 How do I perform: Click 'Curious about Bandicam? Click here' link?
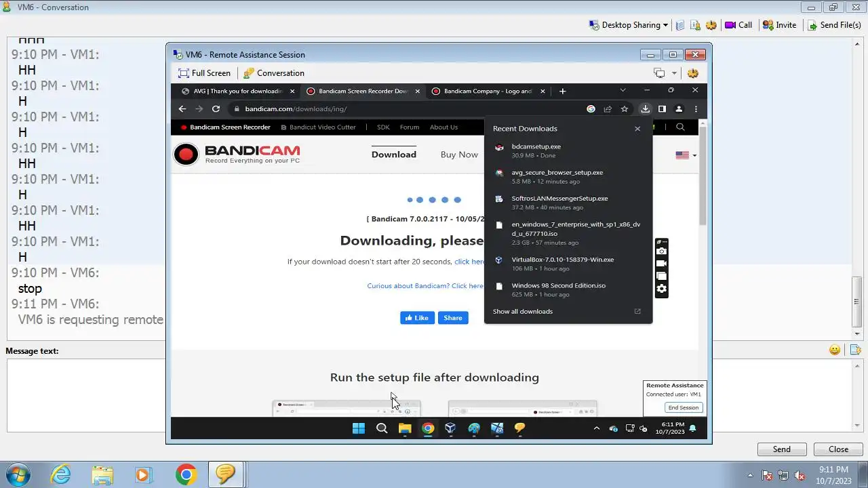[425, 286]
